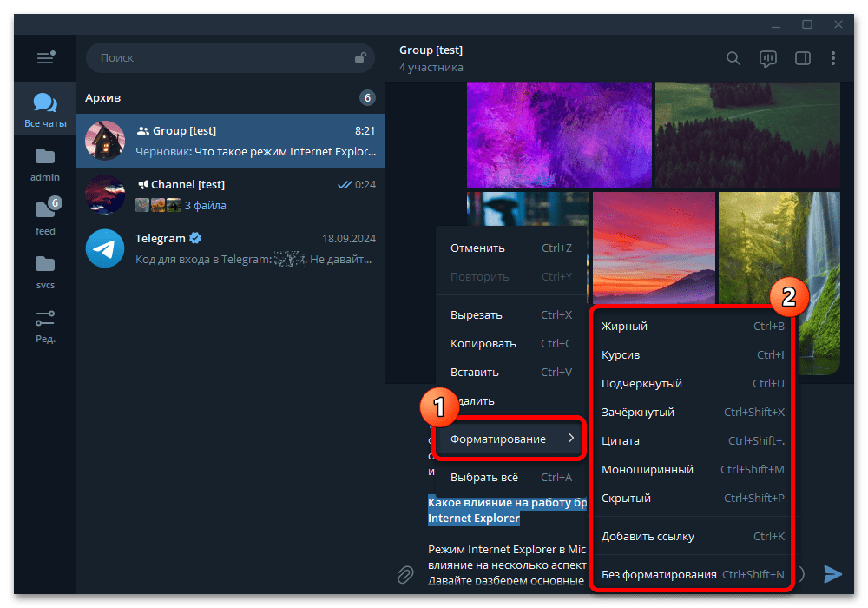Send the message with paper plane icon
The width and height of the screenshot is (868, 608).
(832, 573)
